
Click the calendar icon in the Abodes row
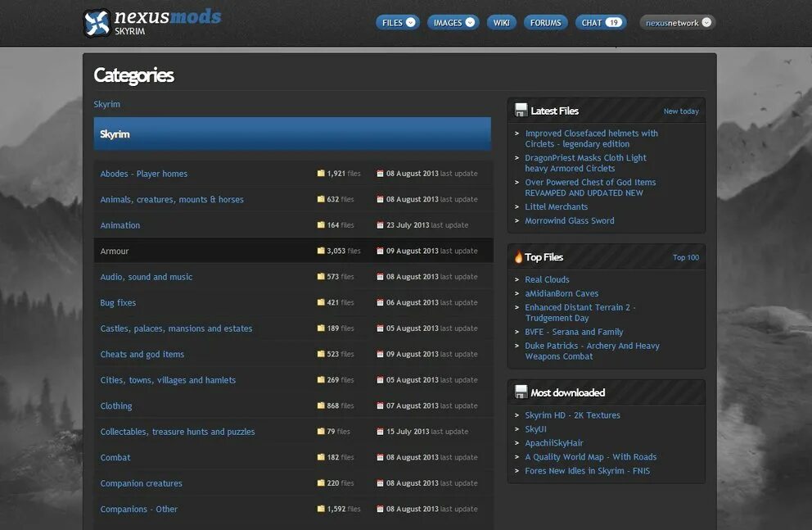380,173
